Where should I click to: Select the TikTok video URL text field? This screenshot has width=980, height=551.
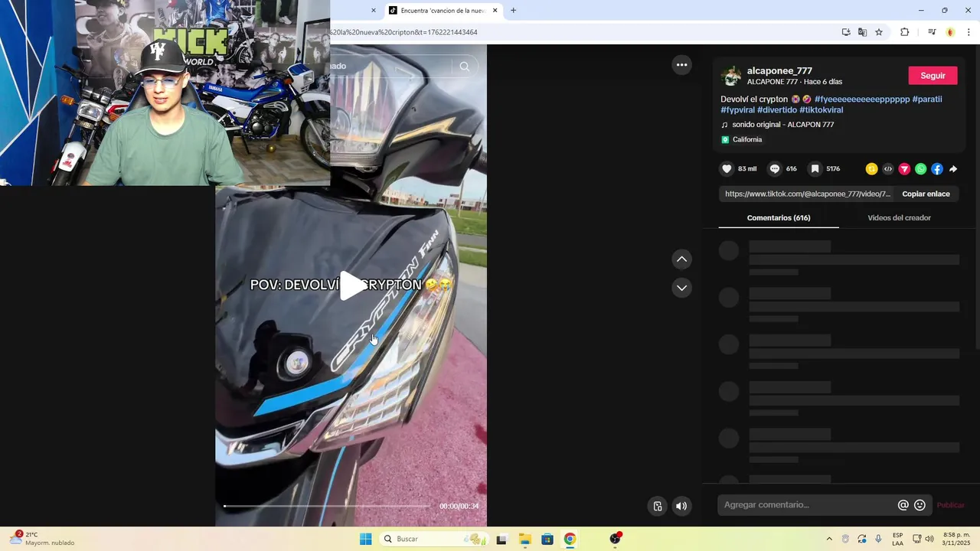[x=808, y=194]
